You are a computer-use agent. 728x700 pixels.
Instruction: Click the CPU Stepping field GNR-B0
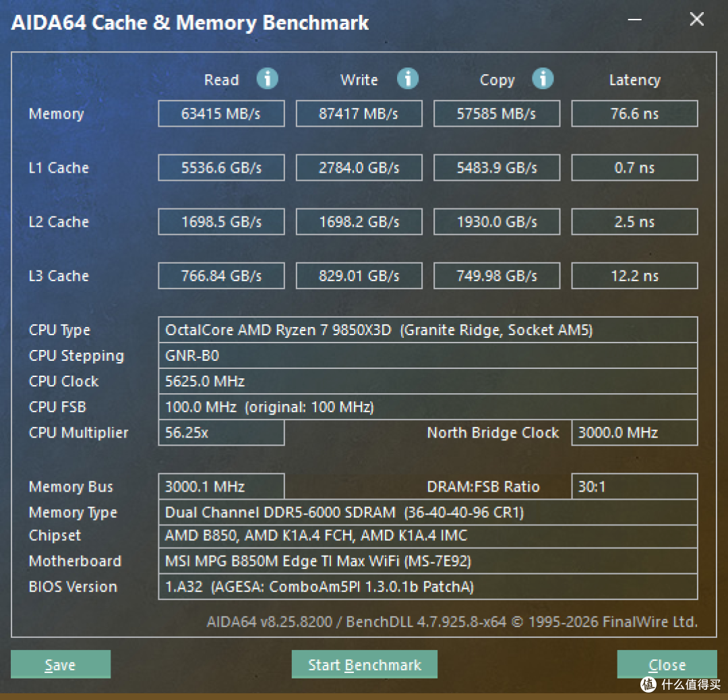point(427,356)
